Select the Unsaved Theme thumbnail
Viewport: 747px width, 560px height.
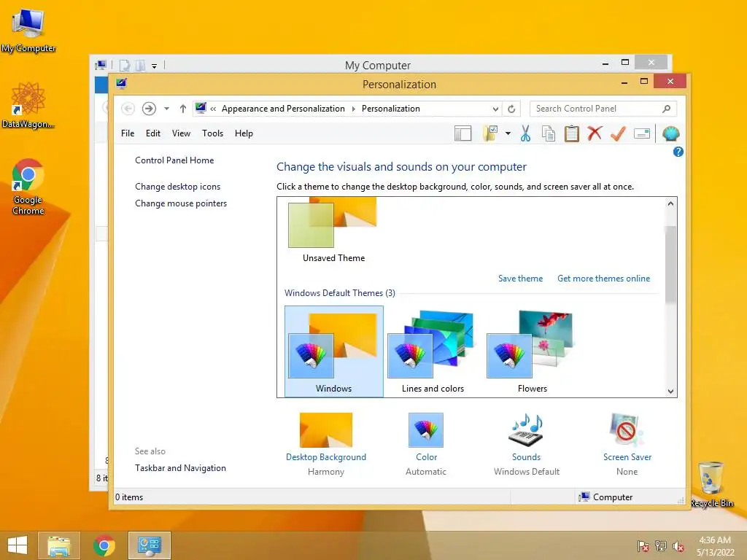tap(333, 231)
